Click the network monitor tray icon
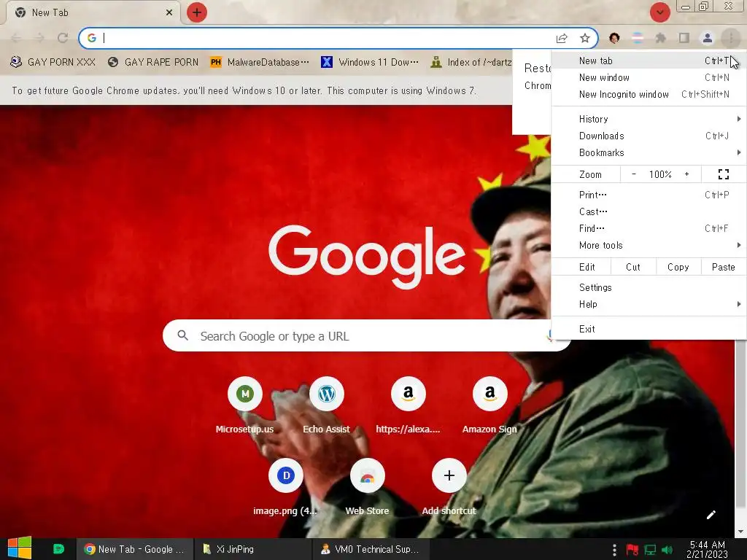 pyautogui.click(x=650, y=550)
